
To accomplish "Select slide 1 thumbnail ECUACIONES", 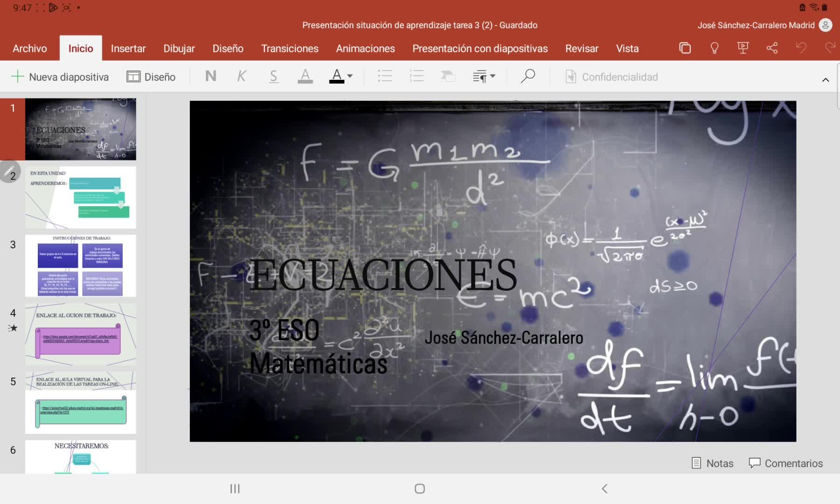I will (81, 129).
